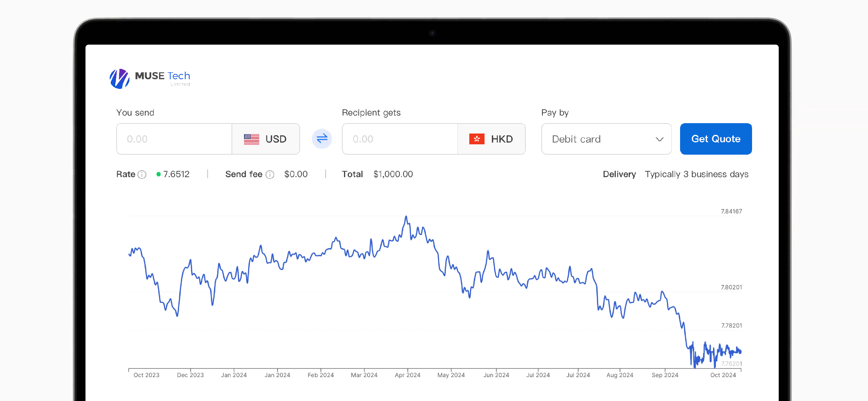Click the US flag icon
This screenshot has height=401, width=868.
click(x=251, y=139)
